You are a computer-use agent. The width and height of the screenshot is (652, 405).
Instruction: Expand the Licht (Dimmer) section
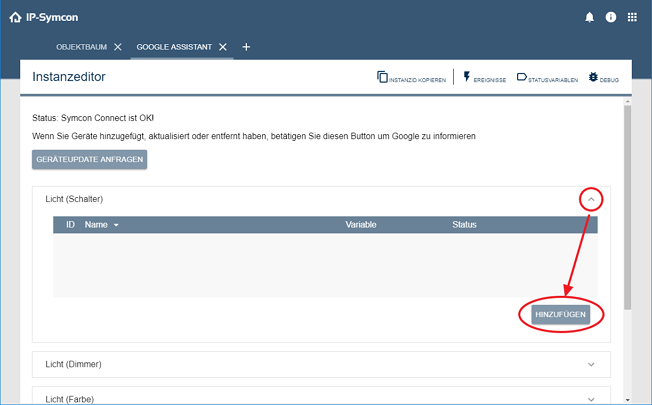(x=591, y=365)
